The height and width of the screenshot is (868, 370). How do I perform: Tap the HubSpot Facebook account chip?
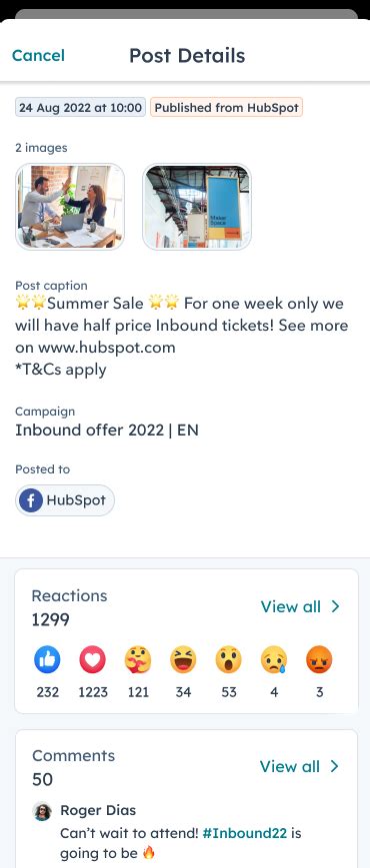(65, 500)
